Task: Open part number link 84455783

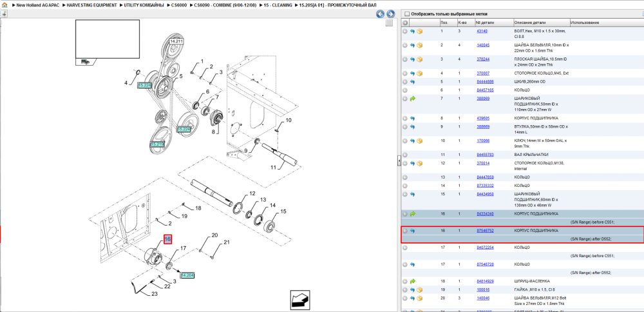Action: tap(485, 155)
